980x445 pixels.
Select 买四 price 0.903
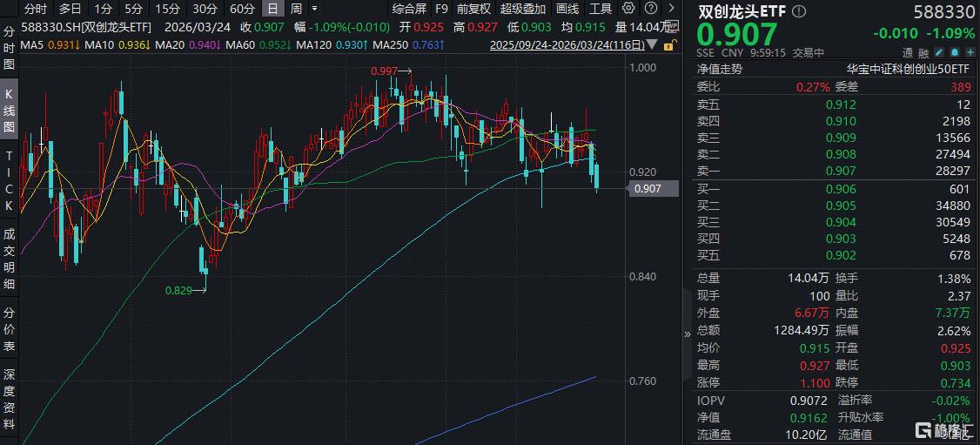click(x=842, y=239)
